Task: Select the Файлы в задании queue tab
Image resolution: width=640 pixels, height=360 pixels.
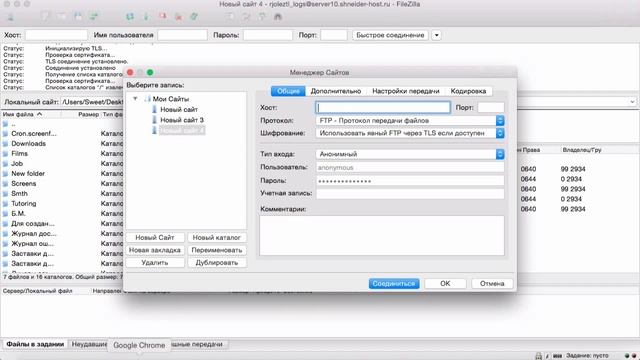Action: (35, 344)
